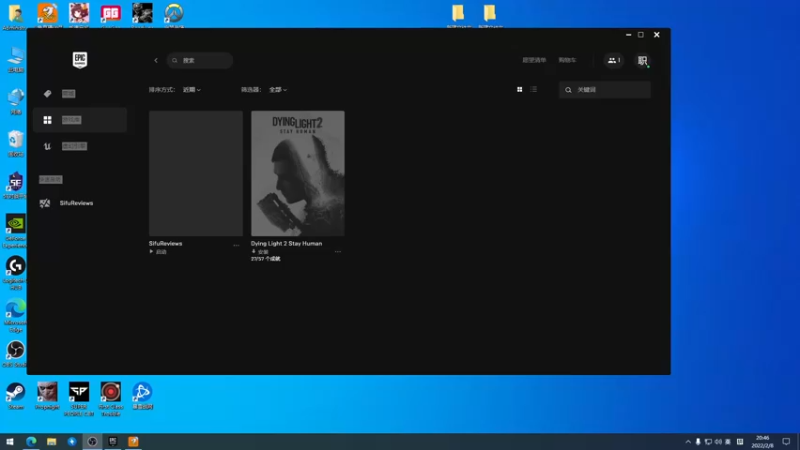Viewport: 800px width, 450px height.
Task: Click the Epic Games logo
Action: pyautogui.click(x=80, y=60)
